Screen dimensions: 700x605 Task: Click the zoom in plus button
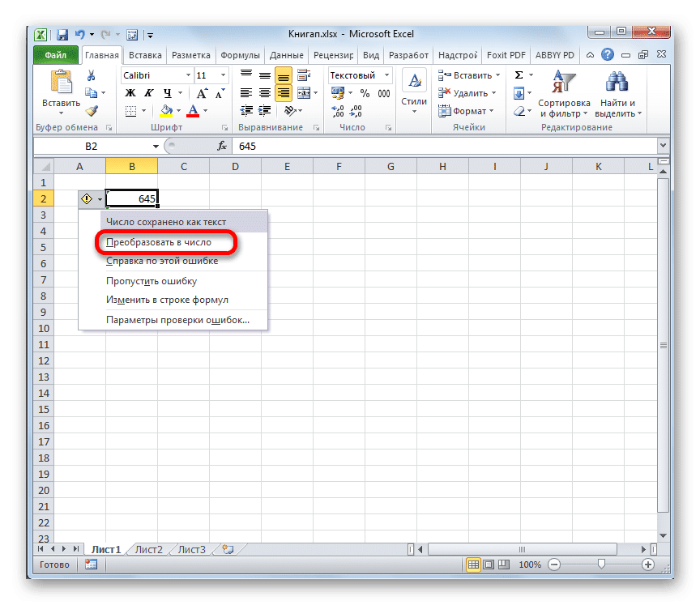coord(648,565)
